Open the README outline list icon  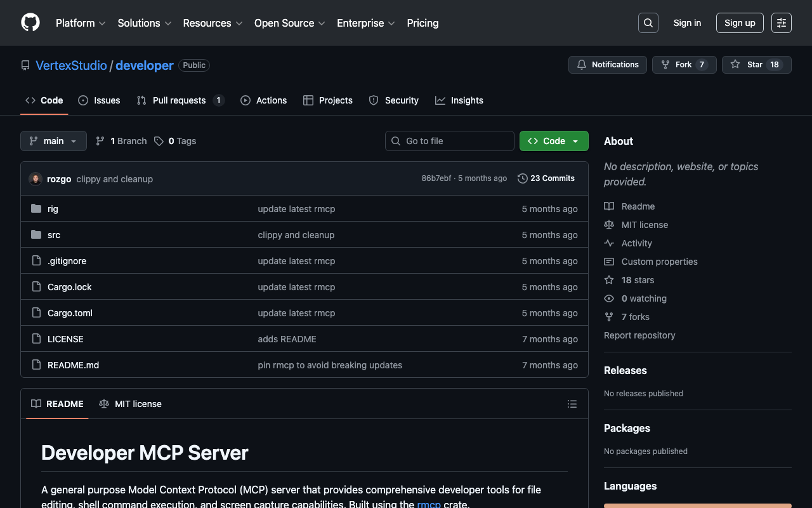pyautogui.click(x=572, y=404)
